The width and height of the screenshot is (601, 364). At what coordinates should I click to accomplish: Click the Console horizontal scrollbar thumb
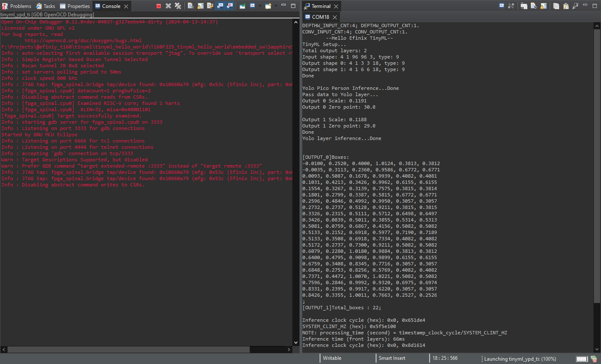[x=129, y=349]
